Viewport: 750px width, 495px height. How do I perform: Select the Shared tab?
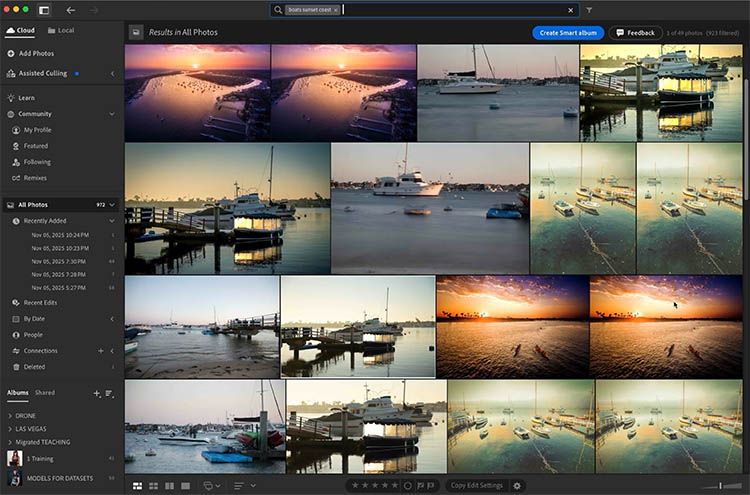point(45,393)
